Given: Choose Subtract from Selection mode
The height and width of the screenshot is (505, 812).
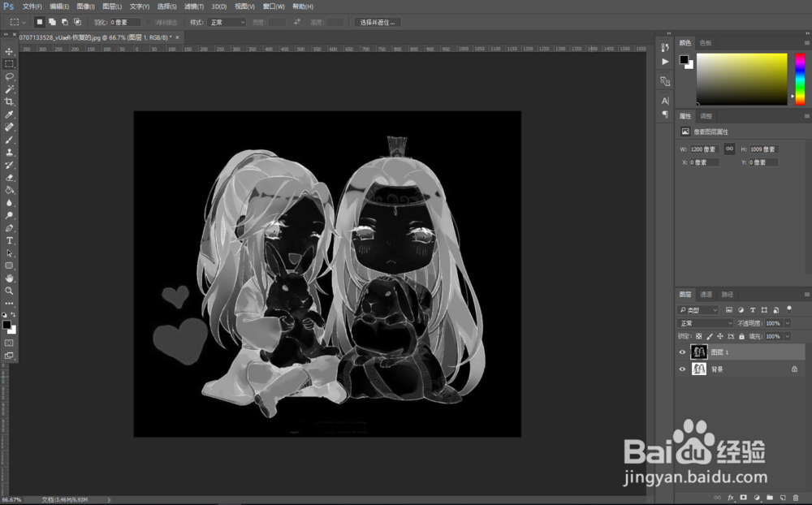Looking at the screenshot, I should point(65,22).
